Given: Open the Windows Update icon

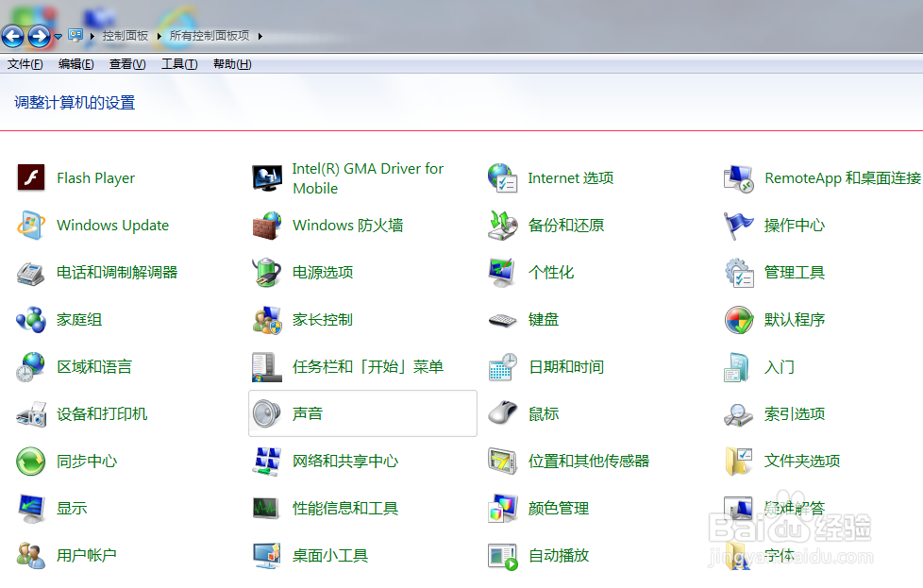Looking at the screenshot, I should click(x=30, y=225).
